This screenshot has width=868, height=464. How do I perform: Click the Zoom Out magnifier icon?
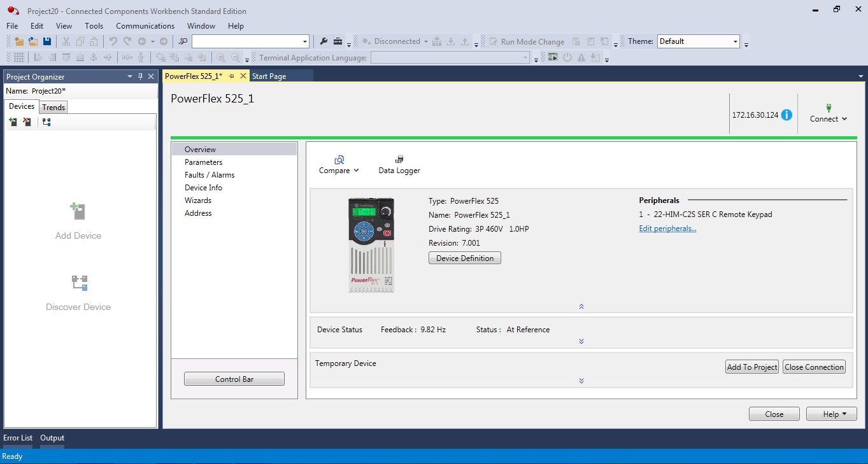[x=236, y=57]
